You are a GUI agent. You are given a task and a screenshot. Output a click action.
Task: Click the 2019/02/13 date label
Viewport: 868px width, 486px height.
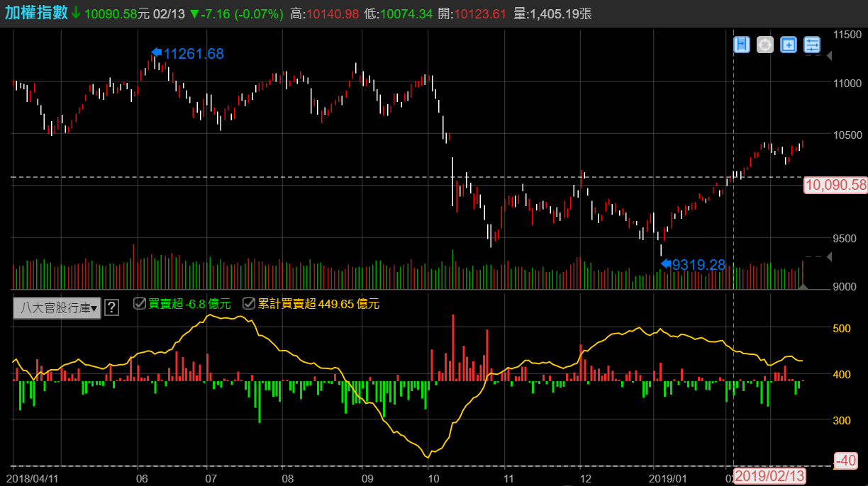pos(769,476)
